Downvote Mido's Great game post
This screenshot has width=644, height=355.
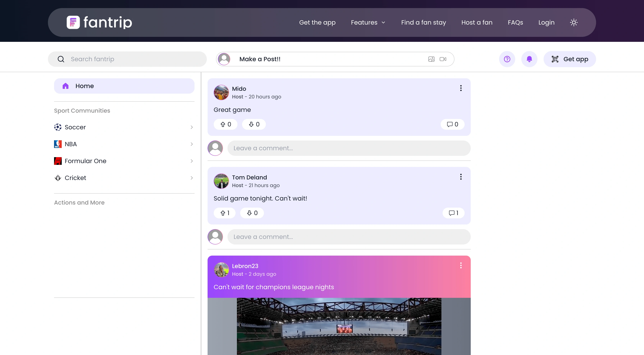tap(254, 124)
